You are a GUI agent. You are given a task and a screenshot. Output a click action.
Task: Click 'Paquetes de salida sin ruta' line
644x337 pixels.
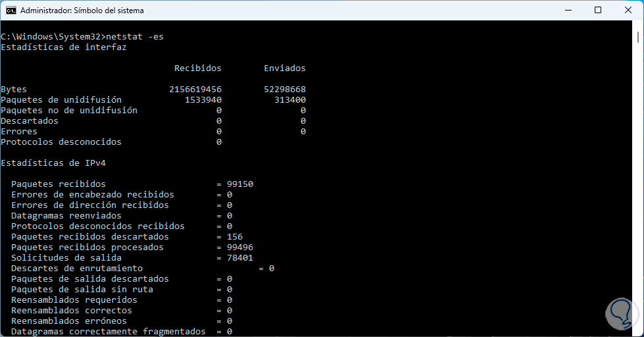(122, 290)
